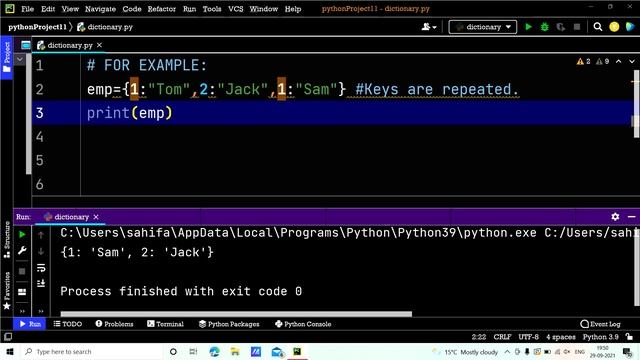
Task: Click up the stack trace arrow
Action: [x=41, y=235]
